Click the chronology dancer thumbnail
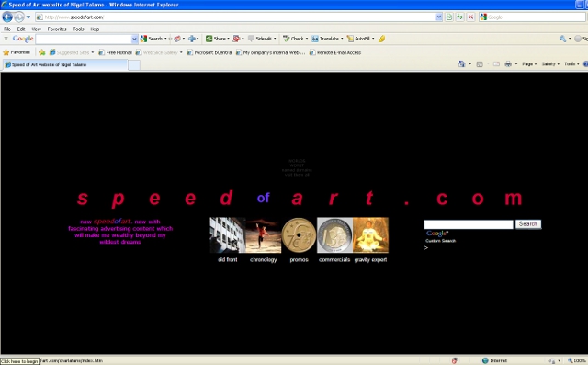This screenshot has width=588, height=365. (264, 234)
